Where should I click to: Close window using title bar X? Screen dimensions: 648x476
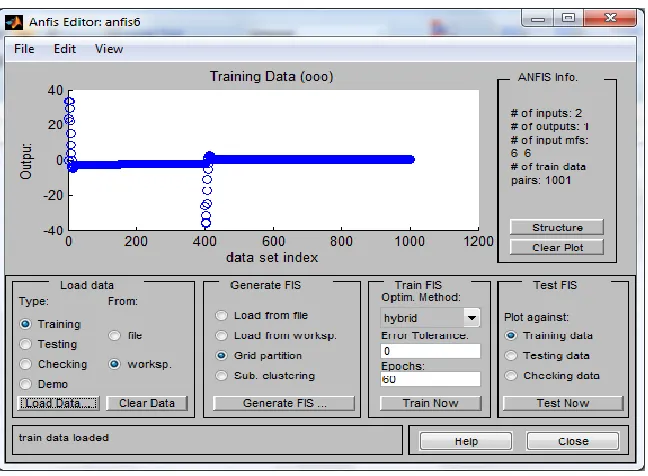tap(610, 19)
